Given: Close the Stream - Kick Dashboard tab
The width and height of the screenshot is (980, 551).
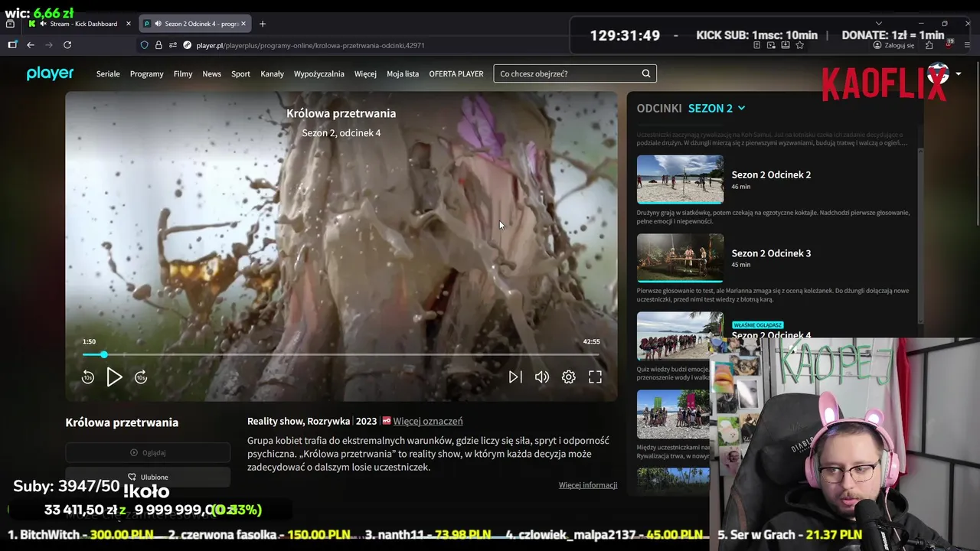Looking at the screenshot, I should point(128,24).
